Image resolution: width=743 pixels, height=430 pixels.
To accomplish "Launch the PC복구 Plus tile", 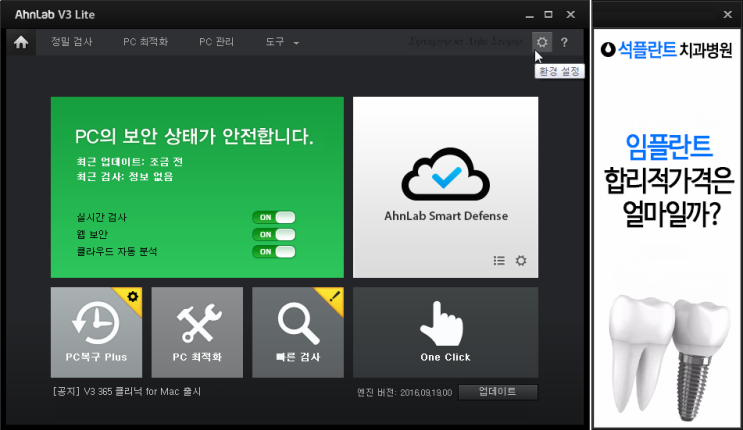I will 96,332.
